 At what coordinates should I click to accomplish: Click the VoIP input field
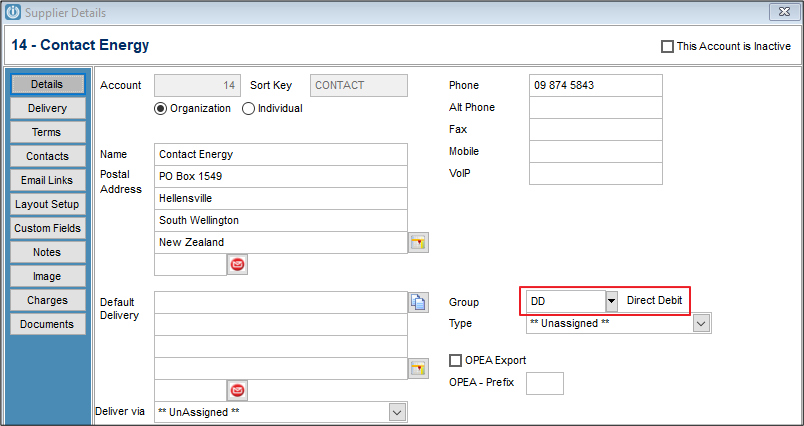(x=595, y=173)
